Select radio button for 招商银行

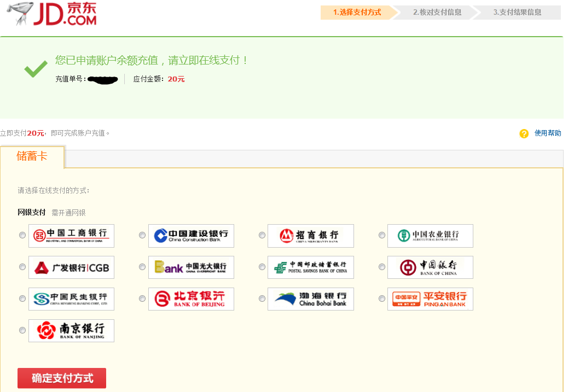(262, 235)
